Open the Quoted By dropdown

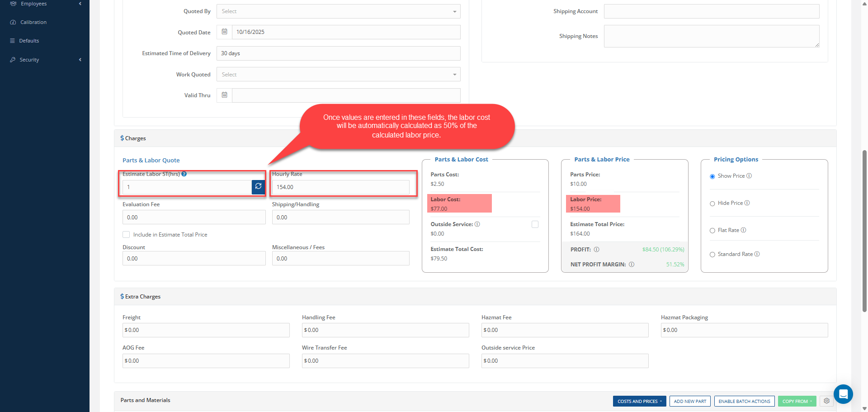pyautogui.click(x=338, y=11)
